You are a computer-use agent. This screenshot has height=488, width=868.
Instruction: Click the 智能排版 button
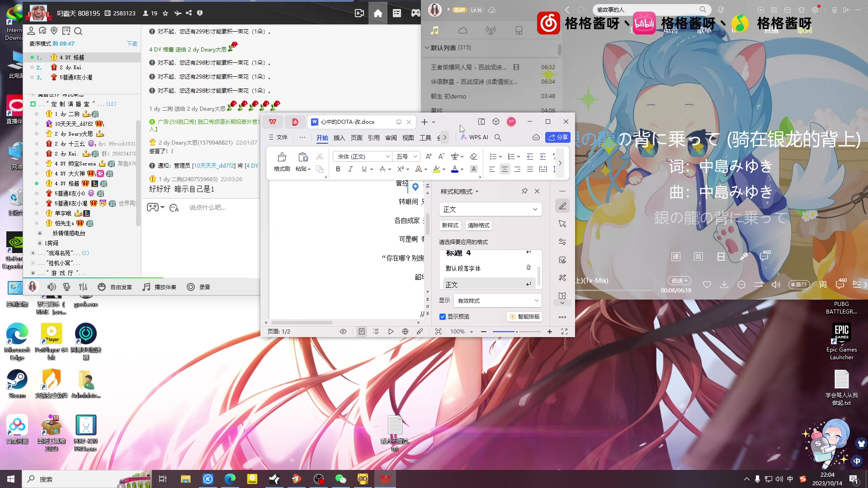tap(524, 317)
